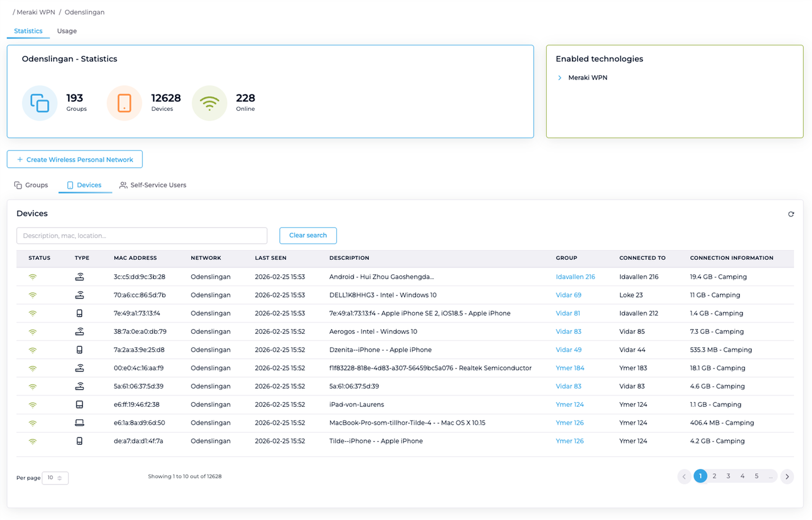The image size is (812, 520).
Task: Click the LAST SEEN column header
Action: (x=271, y=258)
